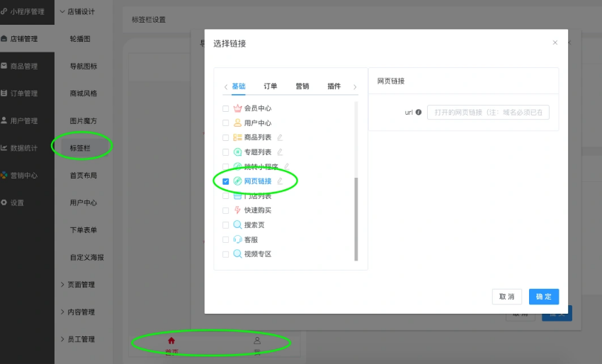
Task: Close the 选择链接 dialog
Action: tap(555, 42)
